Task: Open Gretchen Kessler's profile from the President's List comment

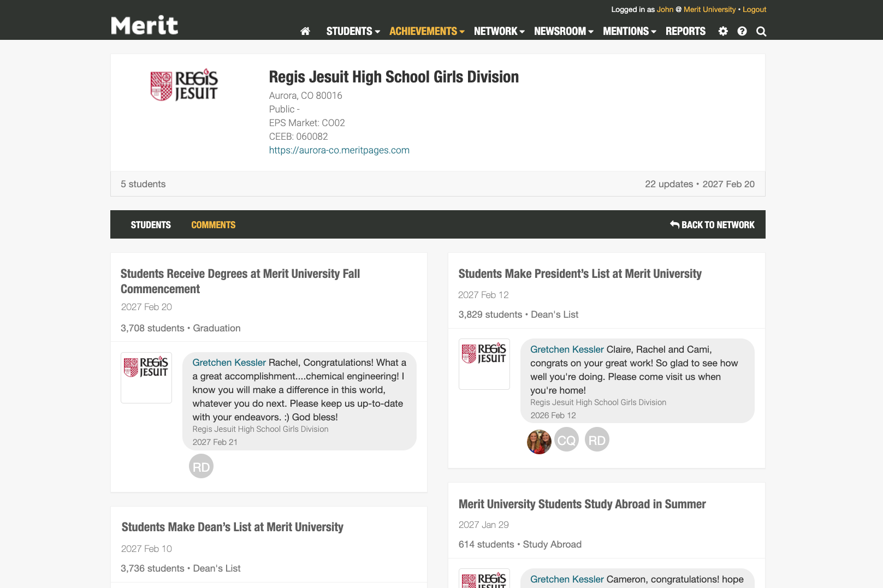Action: coord(566,349)
